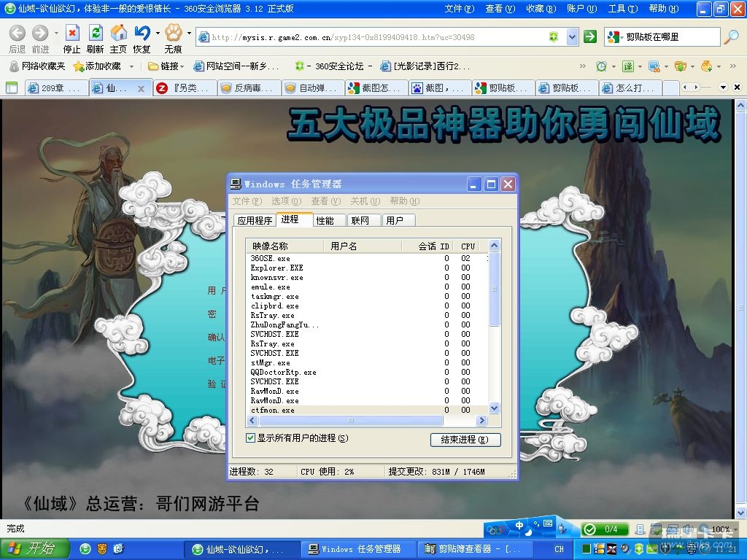Open Task Manager 查看 View menu
The width and height of the screenshot is (747, 560).
tap(326, 201)
